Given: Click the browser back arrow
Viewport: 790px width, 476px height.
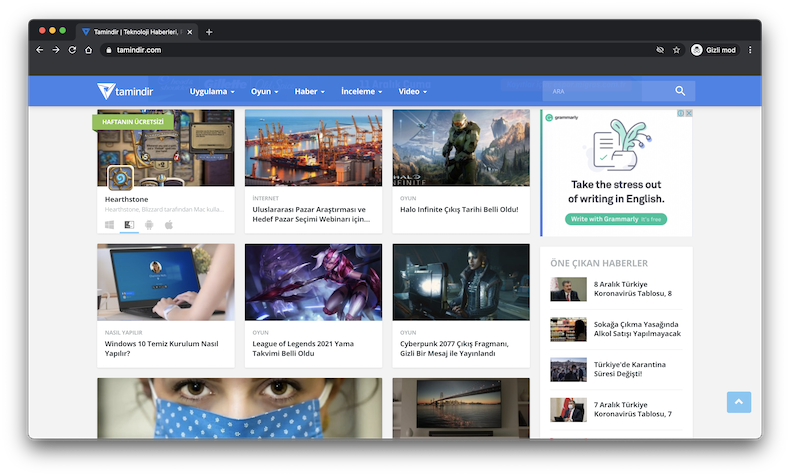Looking at the screenshot, I should 40,50.
